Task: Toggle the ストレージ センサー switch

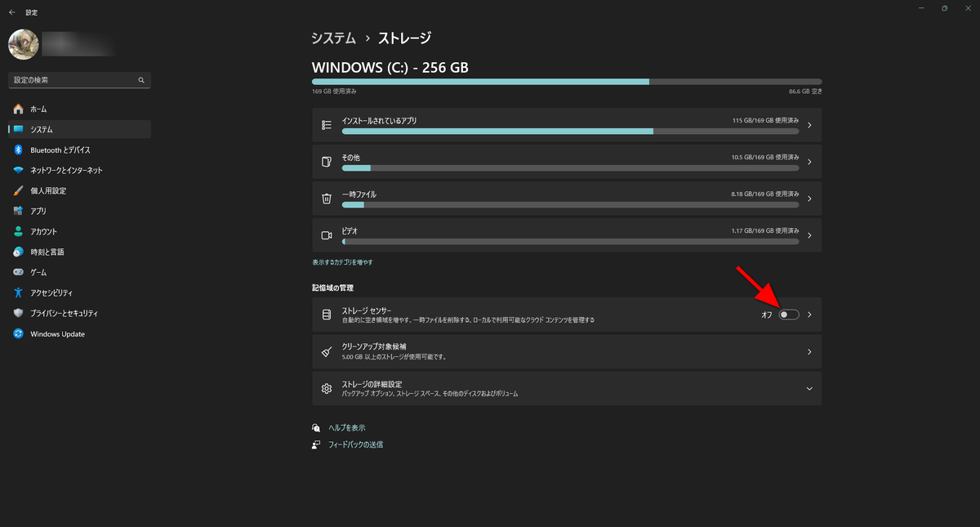Action: coord(789,315)
